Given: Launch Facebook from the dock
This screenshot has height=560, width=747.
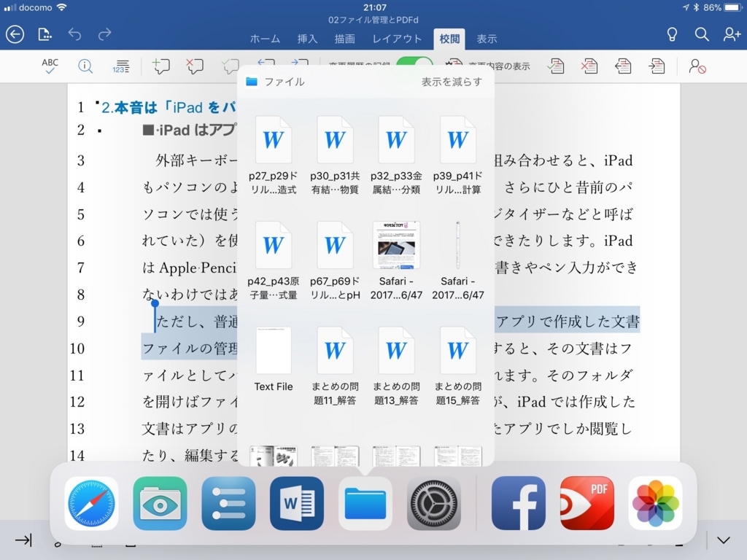Looking at the screenshot, I should pyautogui.click(x=519, y=503).
